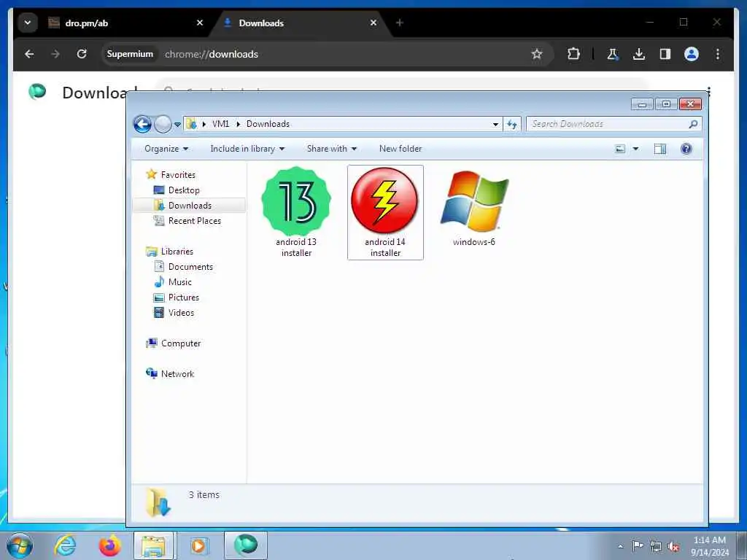
Task: Go back in Explorer window
Action: [142, 124]
